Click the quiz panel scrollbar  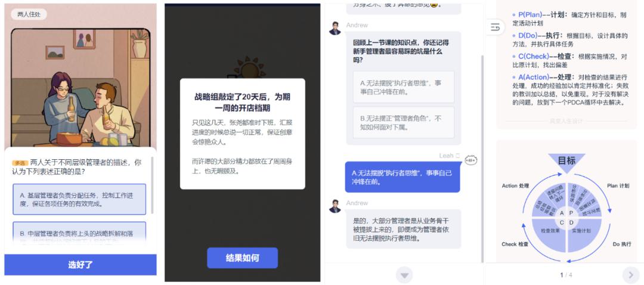tap(153, 185)
